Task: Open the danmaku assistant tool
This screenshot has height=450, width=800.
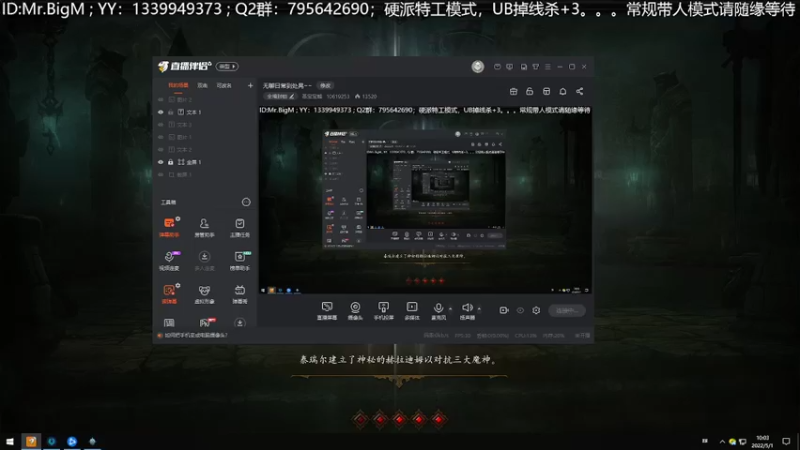Action: tap(169, 227)
